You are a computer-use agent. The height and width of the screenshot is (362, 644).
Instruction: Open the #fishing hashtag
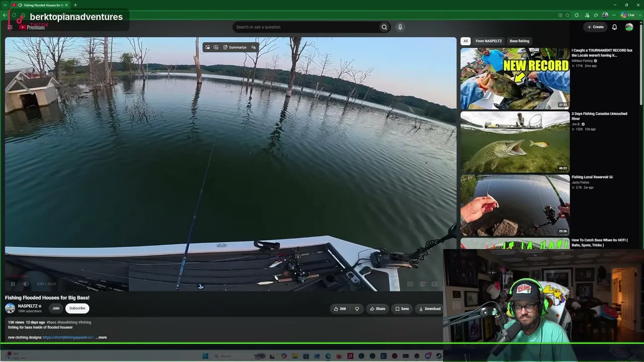[85, 322]
